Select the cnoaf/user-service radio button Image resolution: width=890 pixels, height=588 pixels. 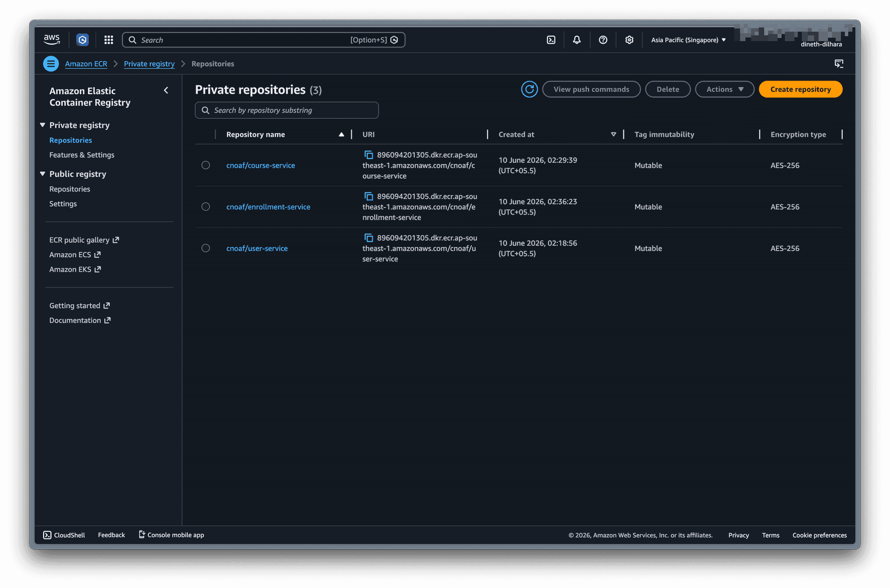[206, 248]
